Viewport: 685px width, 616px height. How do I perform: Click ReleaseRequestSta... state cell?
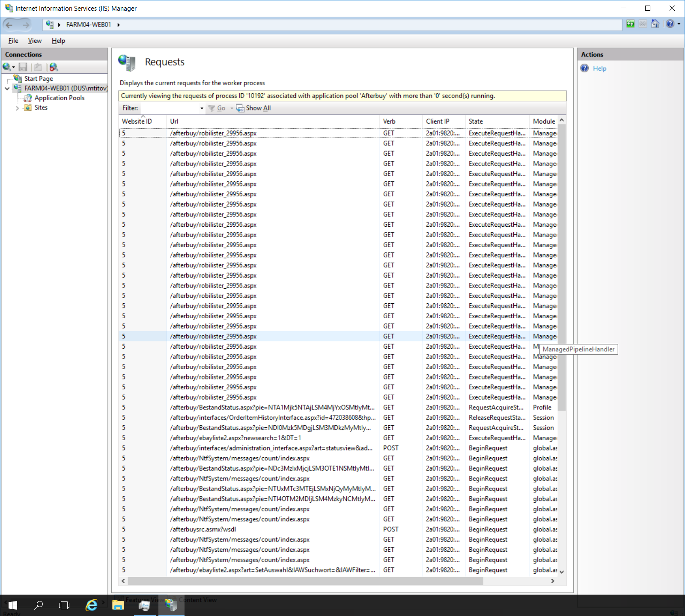pos(497,418)
